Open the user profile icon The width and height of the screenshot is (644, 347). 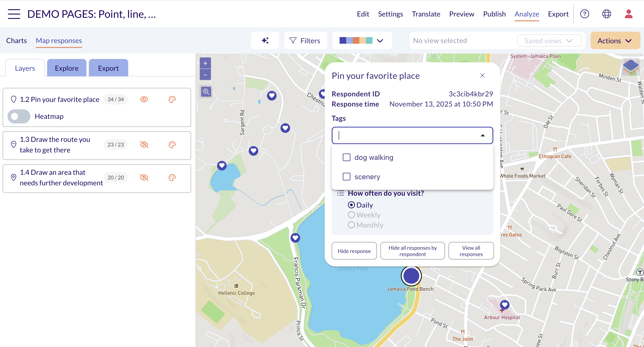[628, 14]
